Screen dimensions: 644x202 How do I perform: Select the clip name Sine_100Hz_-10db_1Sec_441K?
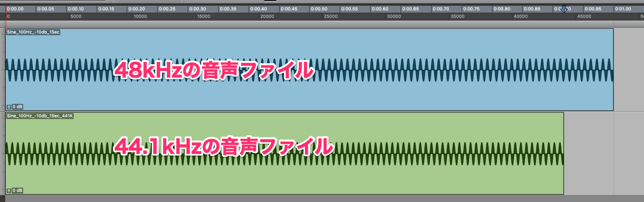click(40, 116)
